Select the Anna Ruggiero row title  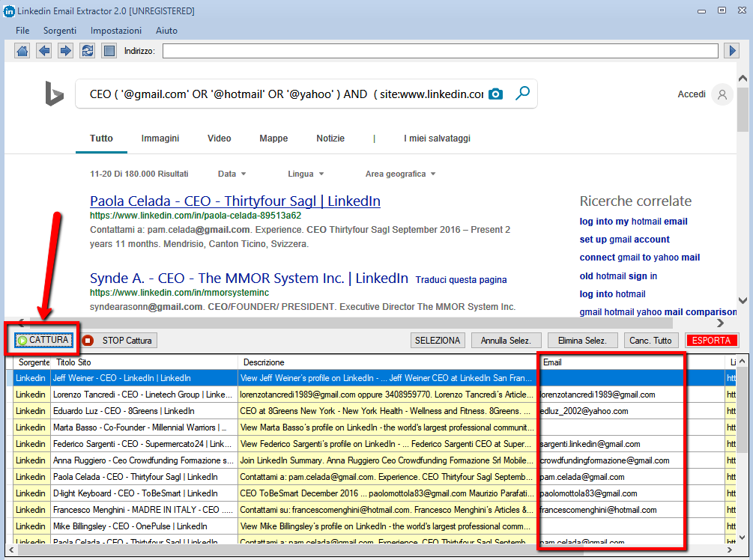[144, 460]
